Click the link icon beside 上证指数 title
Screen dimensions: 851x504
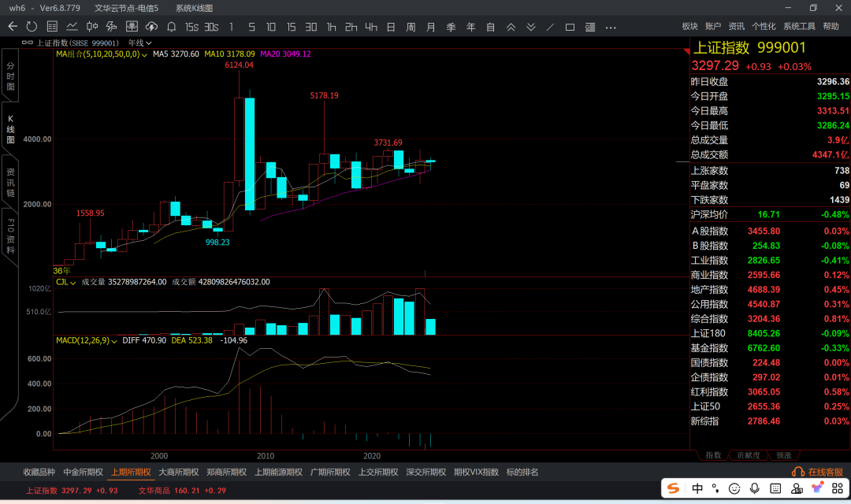(x=27, y=43)
